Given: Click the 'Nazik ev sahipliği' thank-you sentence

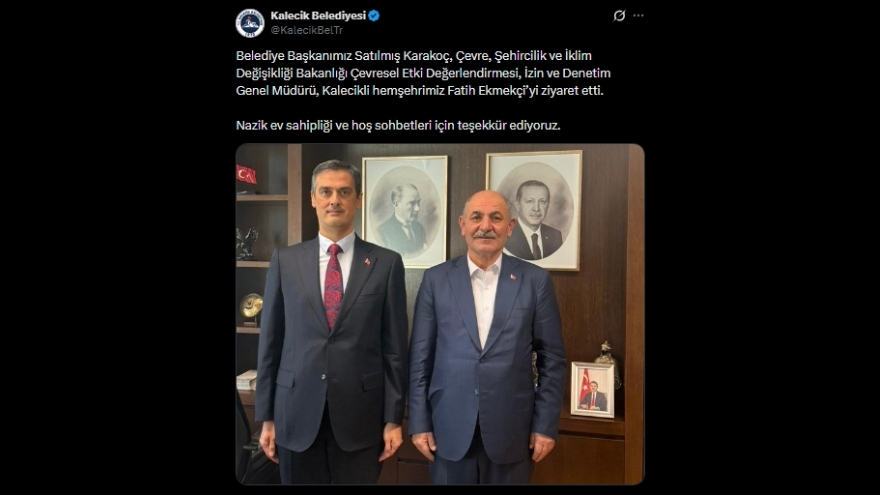Looking at the screenshot, I should point(398,125).
